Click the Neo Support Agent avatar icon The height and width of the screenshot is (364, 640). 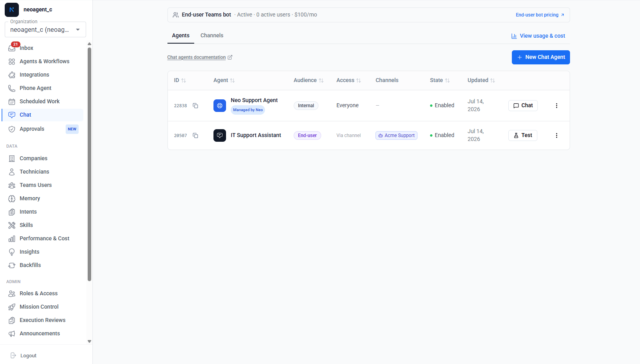(x=220, y=106)
